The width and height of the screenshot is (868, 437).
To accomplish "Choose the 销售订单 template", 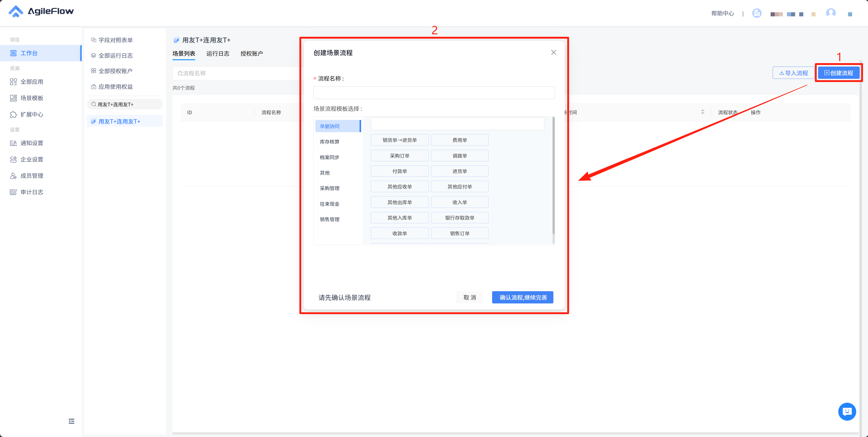I will pos(460,233).
